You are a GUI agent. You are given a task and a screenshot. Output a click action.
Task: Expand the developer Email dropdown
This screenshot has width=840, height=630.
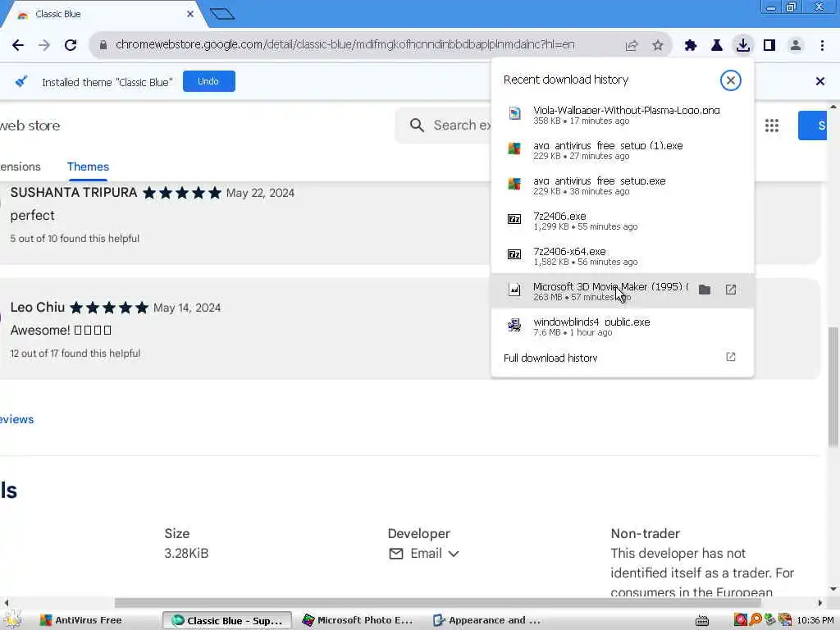(x=424, y=554)
